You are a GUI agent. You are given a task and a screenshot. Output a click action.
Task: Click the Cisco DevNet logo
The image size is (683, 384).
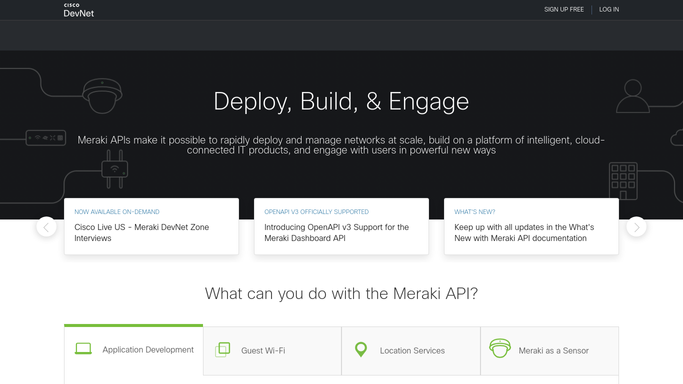78,10
